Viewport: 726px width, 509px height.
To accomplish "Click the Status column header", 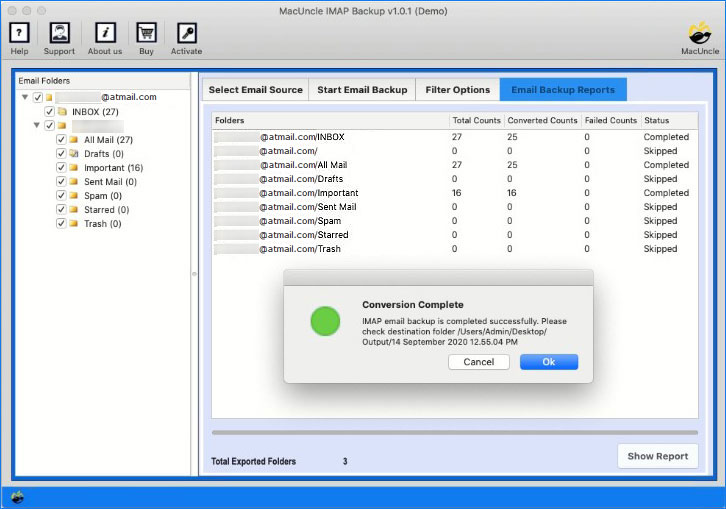I will pos(670,120).
